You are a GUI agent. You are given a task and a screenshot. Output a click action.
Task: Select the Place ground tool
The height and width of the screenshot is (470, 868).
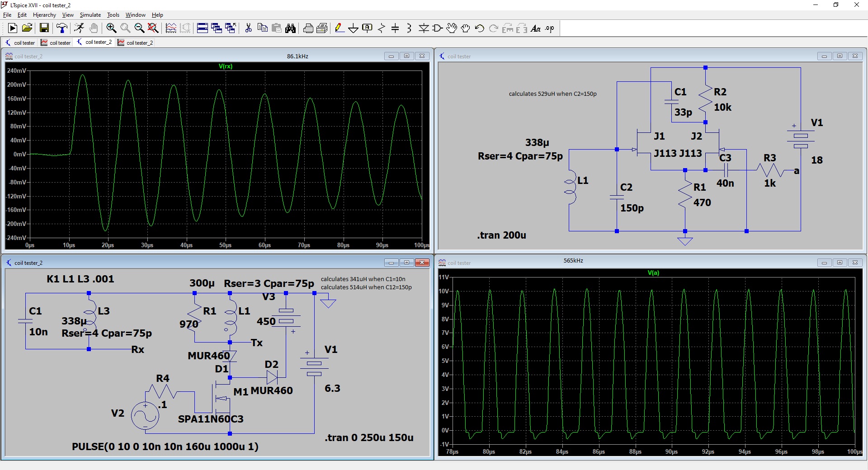[x=353, y=28]
